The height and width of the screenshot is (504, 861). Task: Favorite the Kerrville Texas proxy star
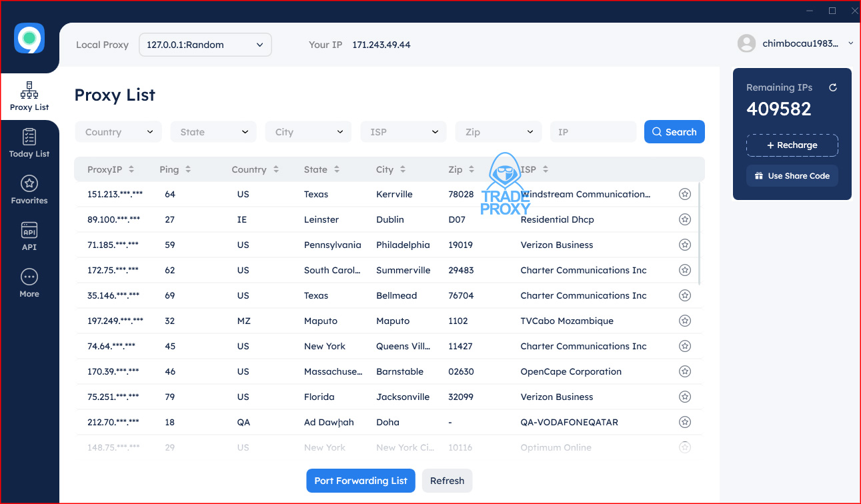(x=684, y=194)
